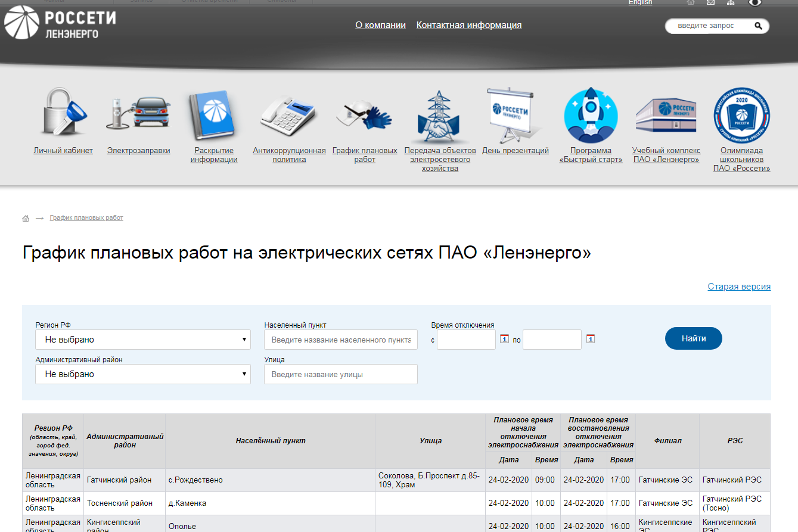Click the magnifier search icon

point(758,26)
